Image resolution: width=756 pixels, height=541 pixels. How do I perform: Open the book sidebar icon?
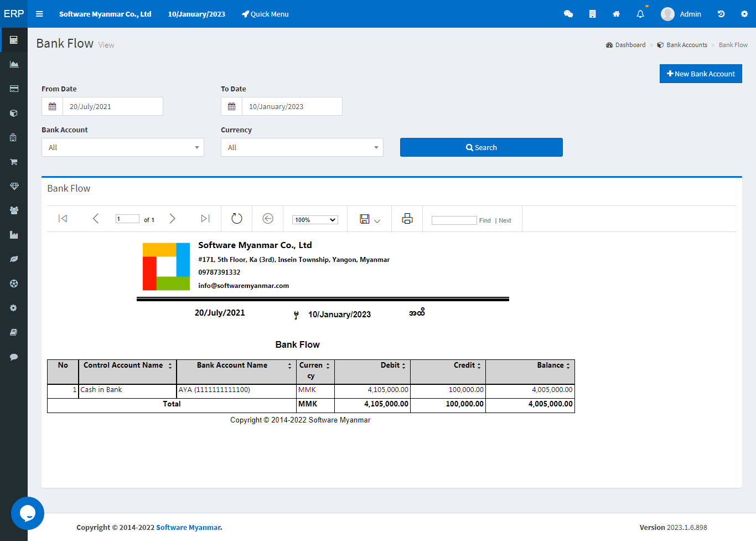pos(14,332)
